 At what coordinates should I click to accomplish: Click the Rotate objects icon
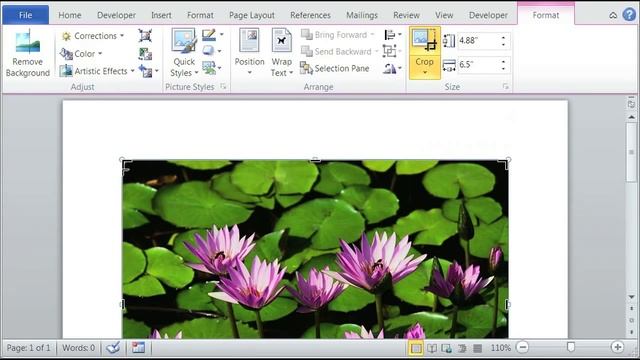coord(389,68)
